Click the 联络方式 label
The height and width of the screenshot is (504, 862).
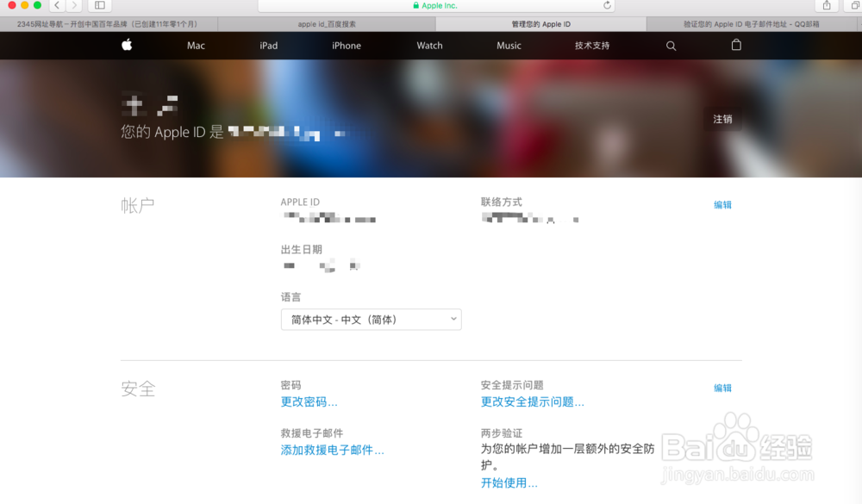coord(502,202)
